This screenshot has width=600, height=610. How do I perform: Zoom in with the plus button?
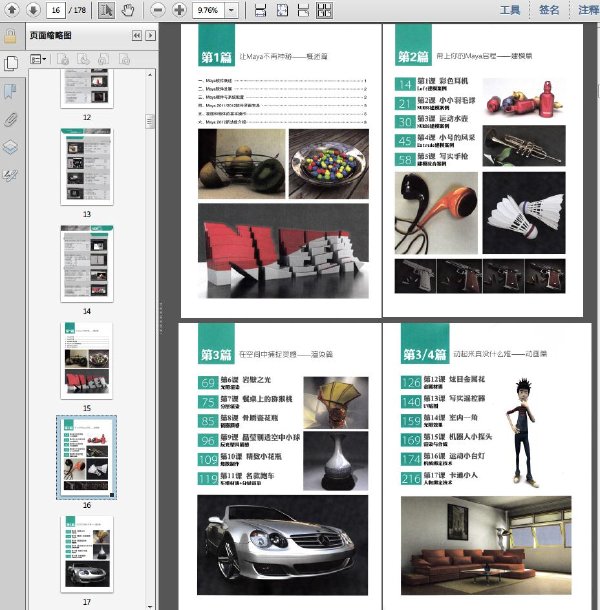coord(179,10)
